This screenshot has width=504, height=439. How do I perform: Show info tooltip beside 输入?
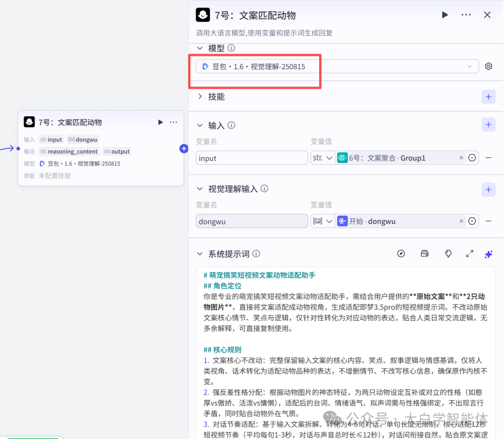click(x=231, y=125)
